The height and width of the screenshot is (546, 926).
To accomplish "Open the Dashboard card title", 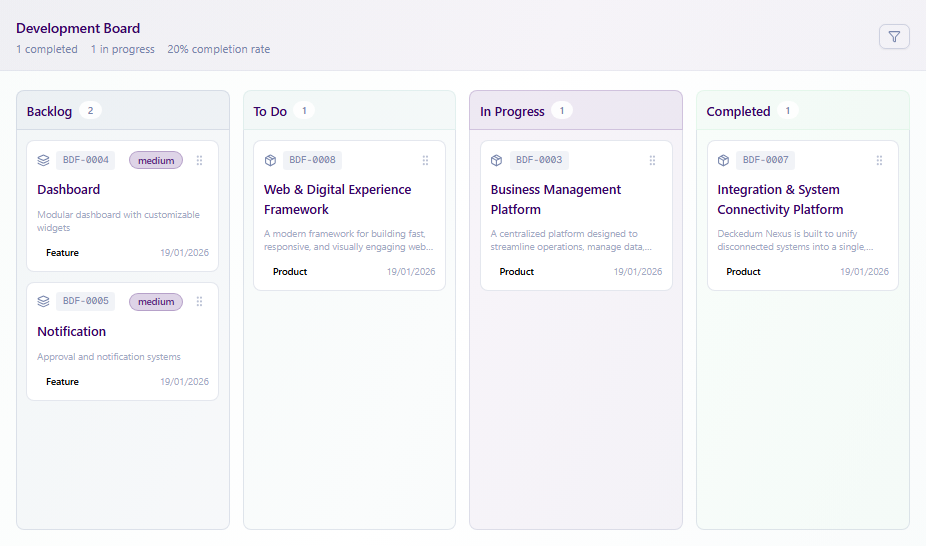I will point(69,189).
